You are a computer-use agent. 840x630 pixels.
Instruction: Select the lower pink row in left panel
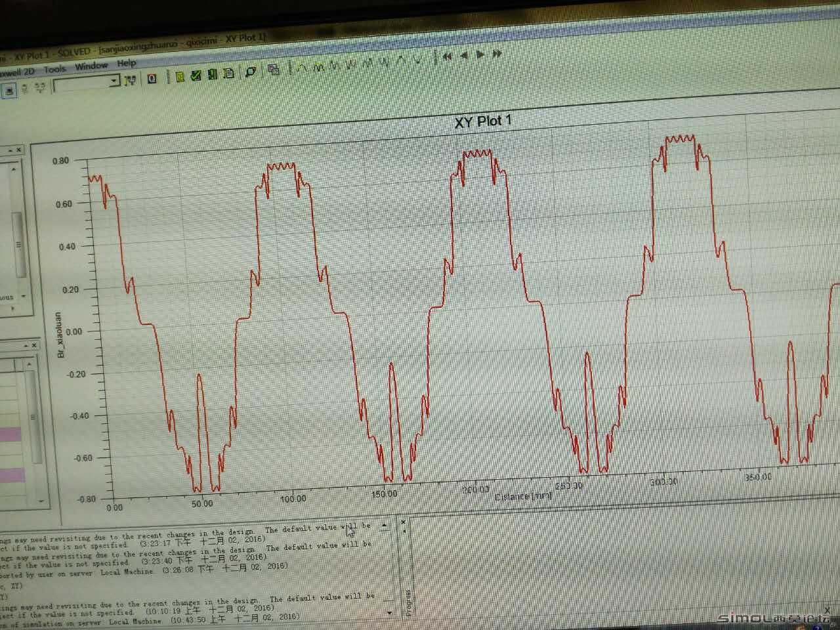pos(12,474)
